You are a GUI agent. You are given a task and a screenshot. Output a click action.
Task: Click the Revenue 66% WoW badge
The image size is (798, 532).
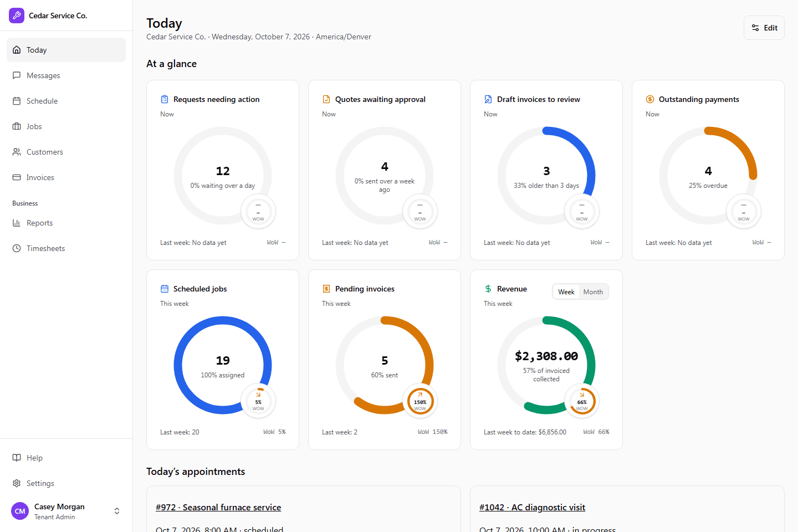click(582, 401)
